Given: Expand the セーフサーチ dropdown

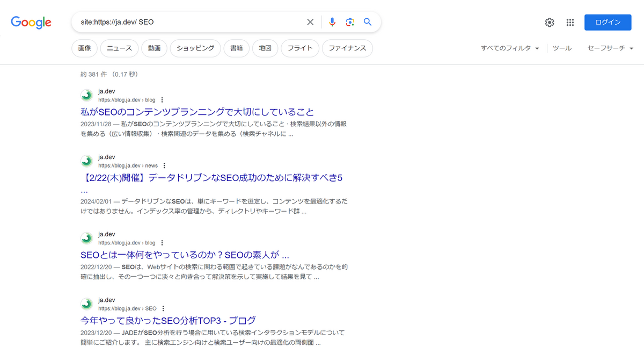Looking at the screenshot, I should click(610, 48).
